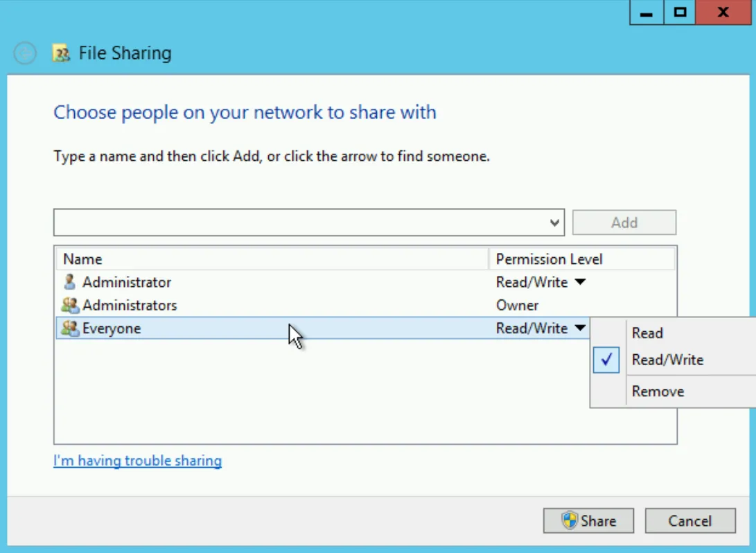Viewport: 756px width, 553px height.
Task: Minimize the File Sharing window
Action: point(647,12)
